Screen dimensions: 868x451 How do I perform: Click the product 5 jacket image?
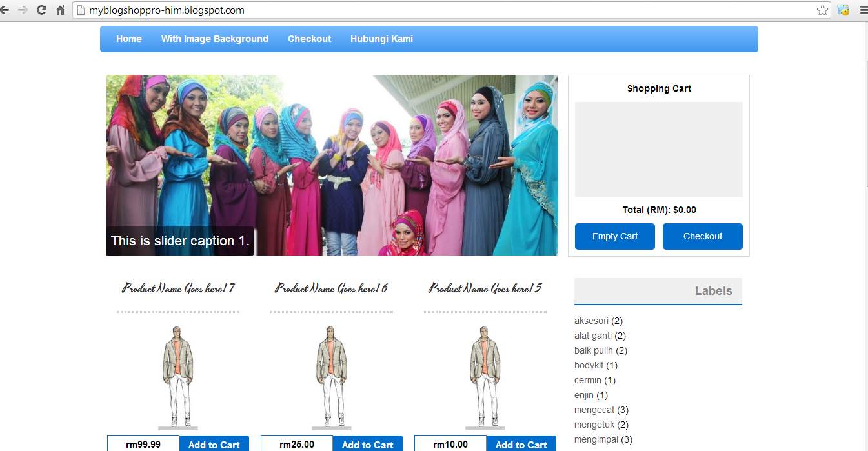point(485,377)
